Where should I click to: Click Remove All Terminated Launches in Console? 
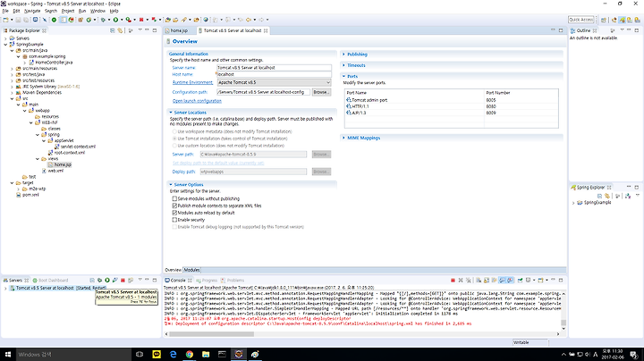(x=469, y=281)
